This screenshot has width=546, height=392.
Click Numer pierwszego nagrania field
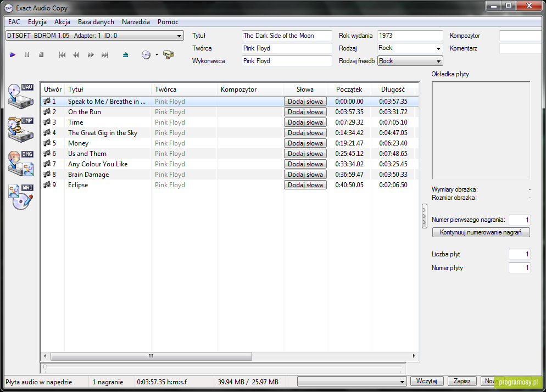520,220
